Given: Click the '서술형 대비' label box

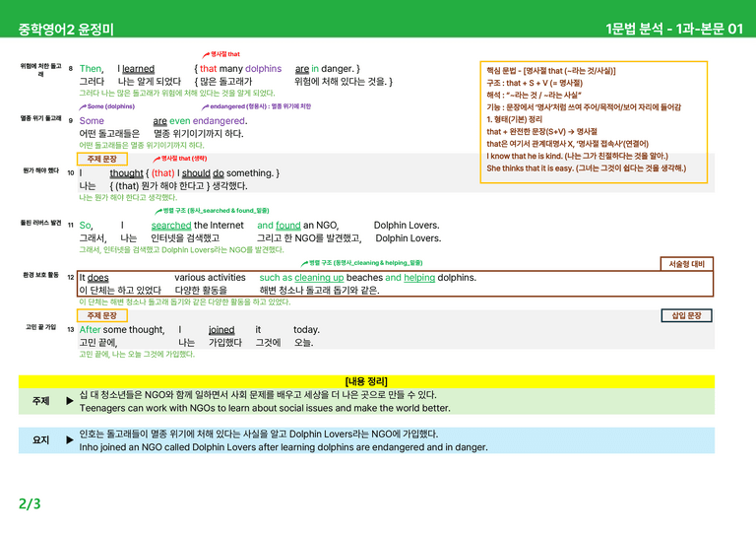Looking at the screenshot, I should [x=686, y=264].
